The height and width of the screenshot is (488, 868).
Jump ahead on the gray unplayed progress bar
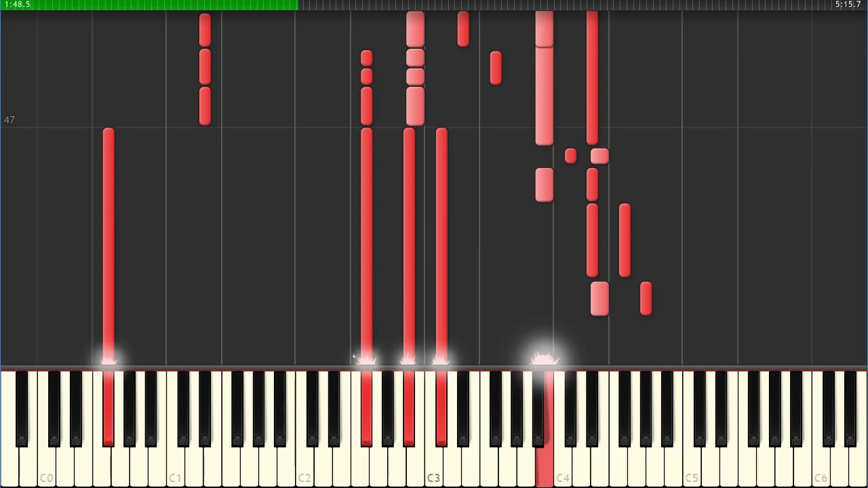(x=583, y=5)
